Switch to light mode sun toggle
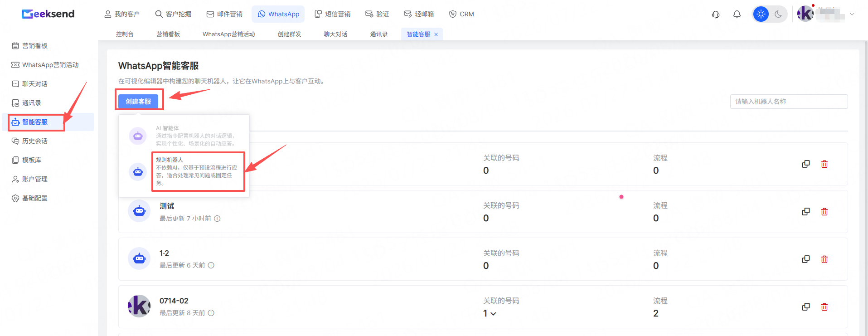Viewport: 868px width, 336px height. click(x=761, y=14)
